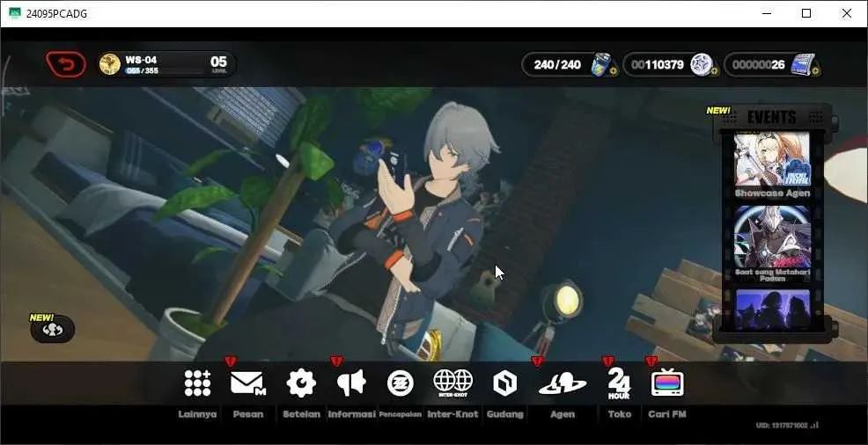
Task: Open the Toko 24 Hour icon
Action: pos(619,383)
